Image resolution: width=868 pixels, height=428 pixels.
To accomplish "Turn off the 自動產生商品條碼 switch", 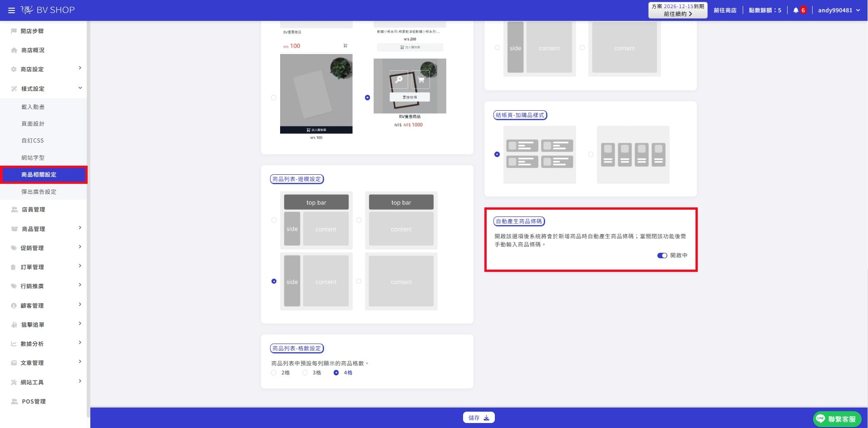I will 662,256.
